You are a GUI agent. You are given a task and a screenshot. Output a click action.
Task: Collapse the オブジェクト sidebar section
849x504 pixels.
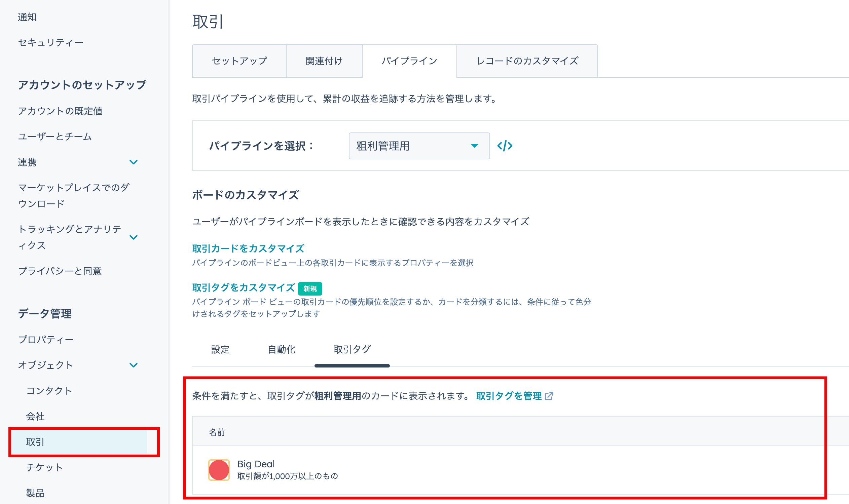click(x=134, y=365)
